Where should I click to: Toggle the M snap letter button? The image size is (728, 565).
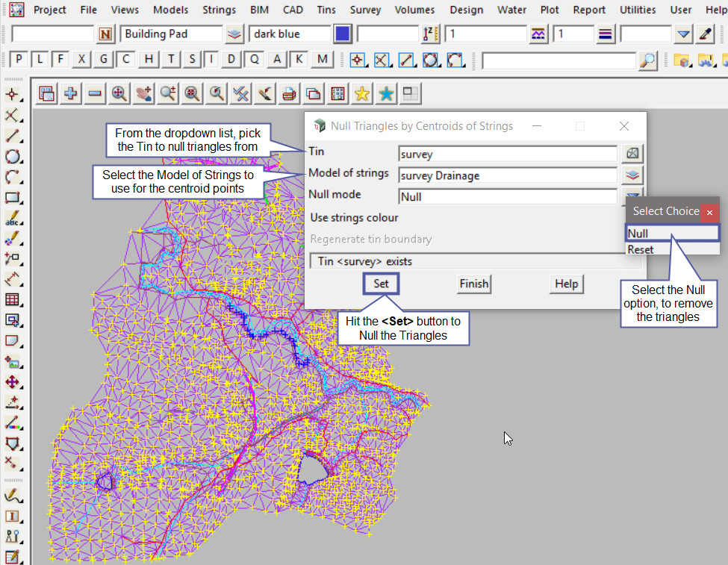pyautogui.click(x=322, y=60)
